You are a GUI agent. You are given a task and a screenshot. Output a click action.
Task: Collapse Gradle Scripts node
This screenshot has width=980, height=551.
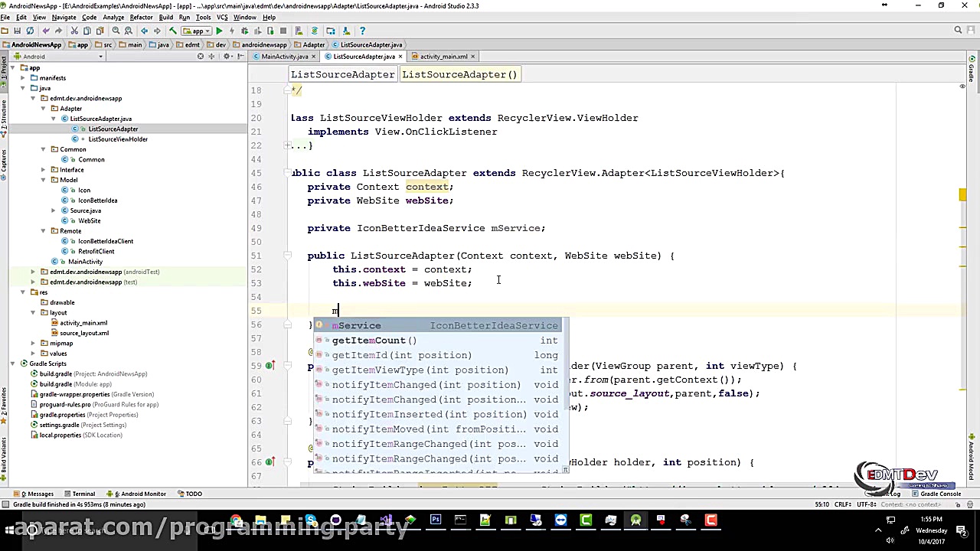click(13, 364)
